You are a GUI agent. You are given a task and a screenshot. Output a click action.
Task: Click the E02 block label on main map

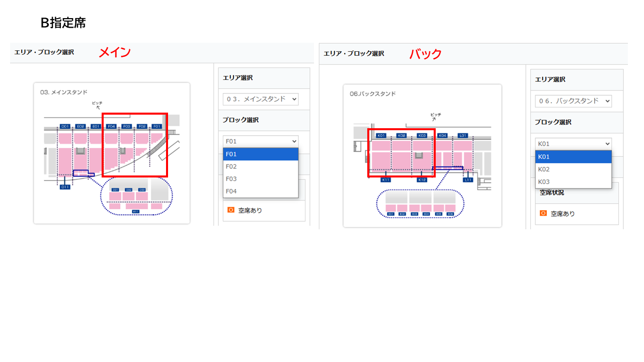coord(80,127)
